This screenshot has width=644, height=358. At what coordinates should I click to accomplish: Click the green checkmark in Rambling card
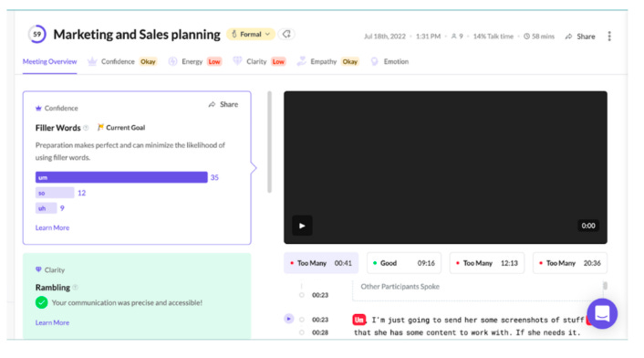pyautogui.click(x=41, y=302)
